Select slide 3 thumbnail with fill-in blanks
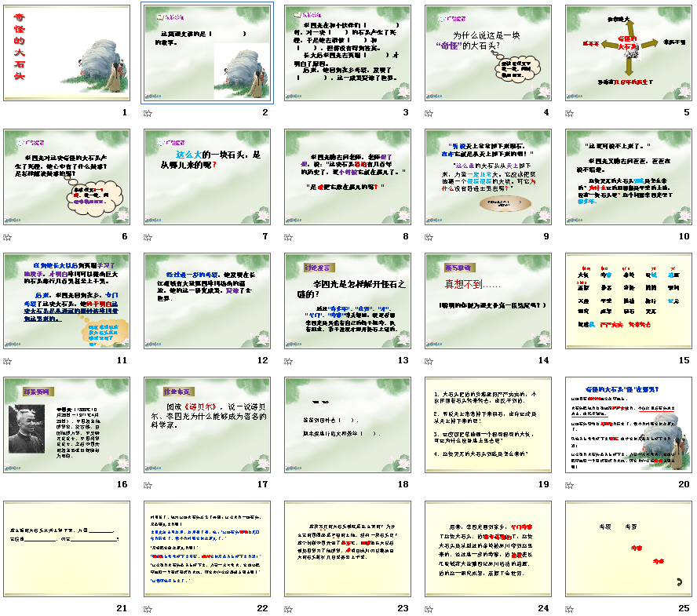The image size is (697, 616). pos(348,53)
